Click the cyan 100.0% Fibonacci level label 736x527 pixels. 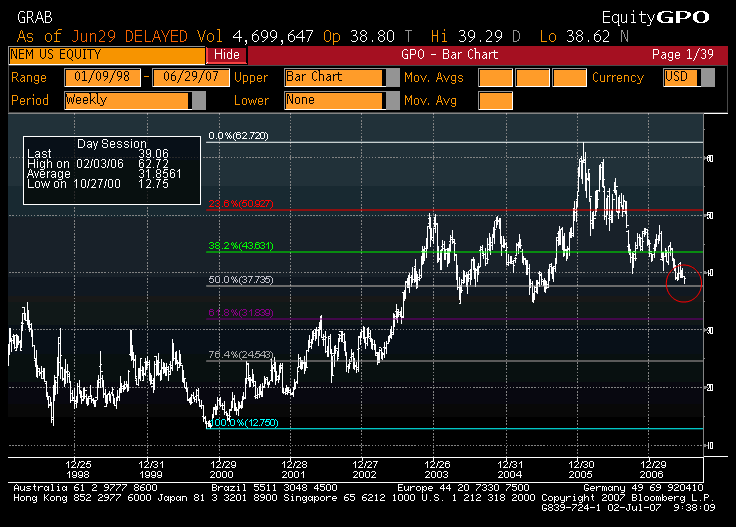pos(244,423)
